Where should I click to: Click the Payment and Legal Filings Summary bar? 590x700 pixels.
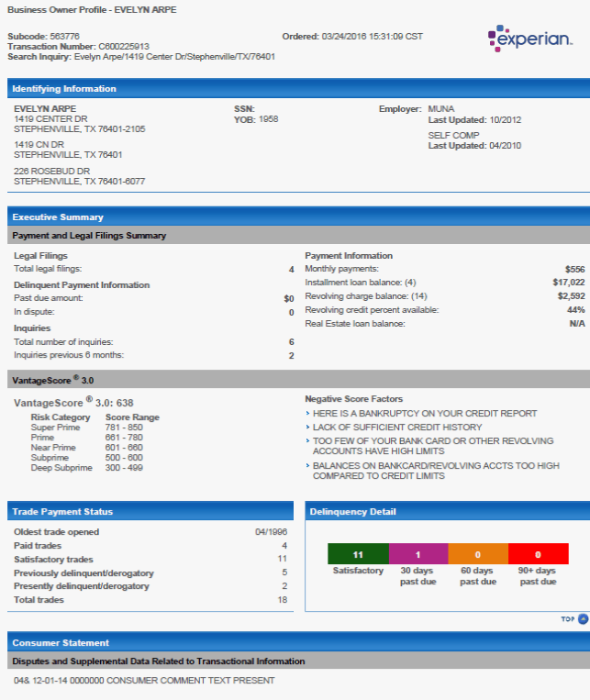click(298, 235)
